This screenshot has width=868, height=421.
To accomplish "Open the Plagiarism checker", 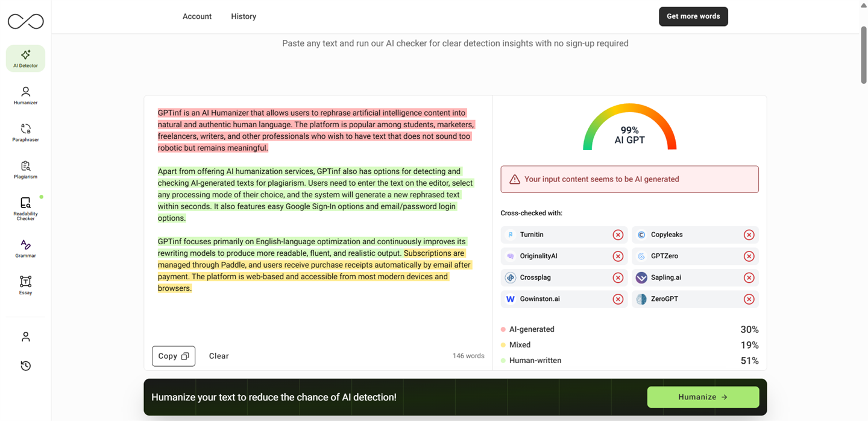I will [x=25, y=170].
